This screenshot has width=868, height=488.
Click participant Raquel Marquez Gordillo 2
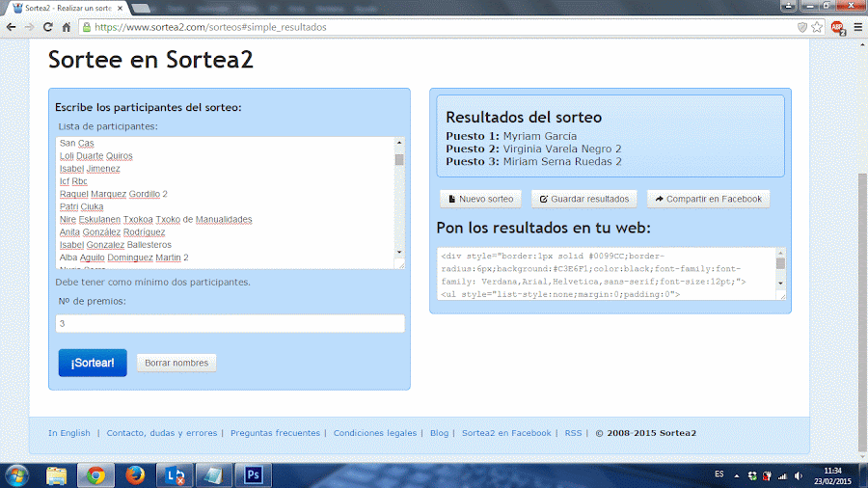(x=114, y=194)
